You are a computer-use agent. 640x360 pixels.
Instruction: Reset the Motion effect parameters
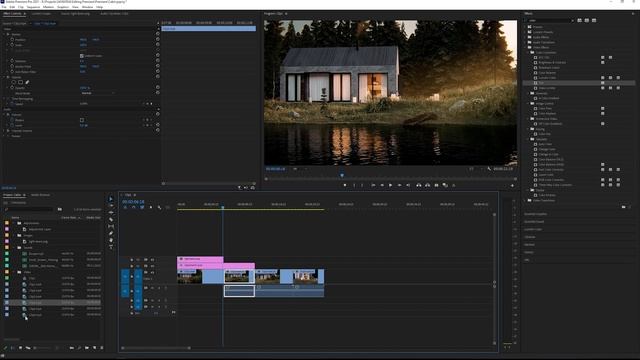158,34
